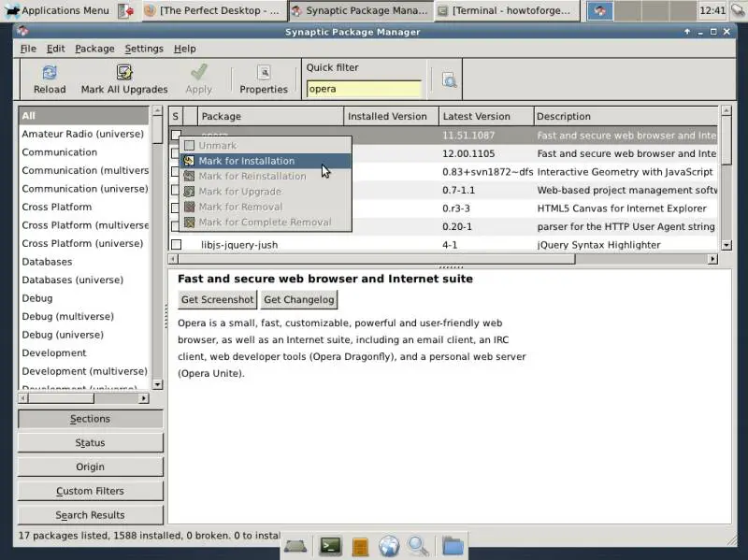Screen dimensions: 748x560
Task: Click the package list horizontal scrollbar left arrow
Action: (x=173, y=259)
